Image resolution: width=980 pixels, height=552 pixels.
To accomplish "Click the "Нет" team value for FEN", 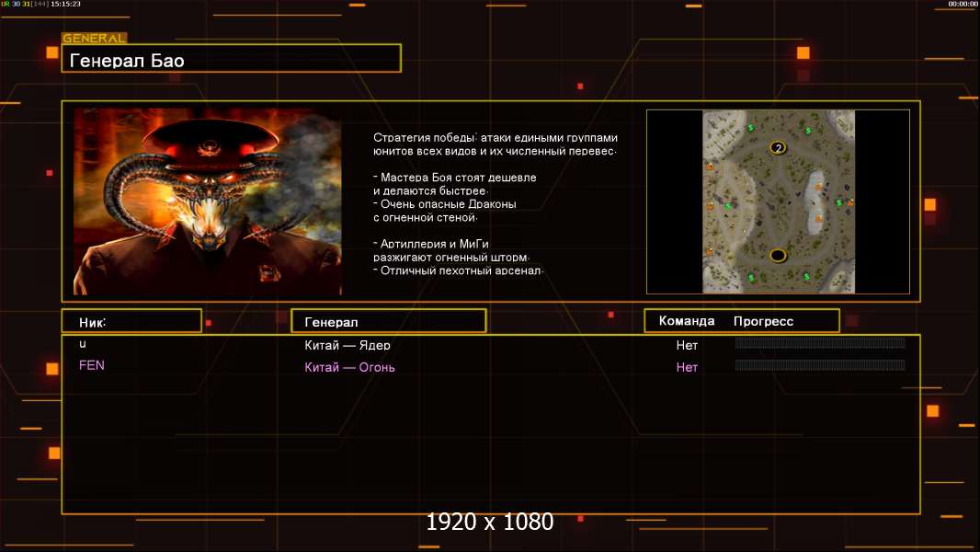I will coord(687,367).
